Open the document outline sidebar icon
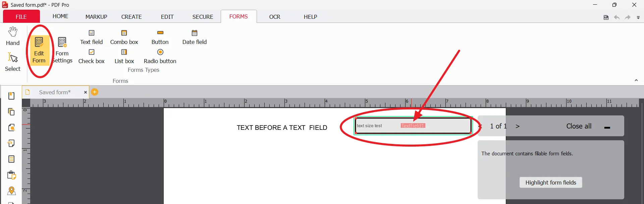The image size is (644, 204). 11,159
